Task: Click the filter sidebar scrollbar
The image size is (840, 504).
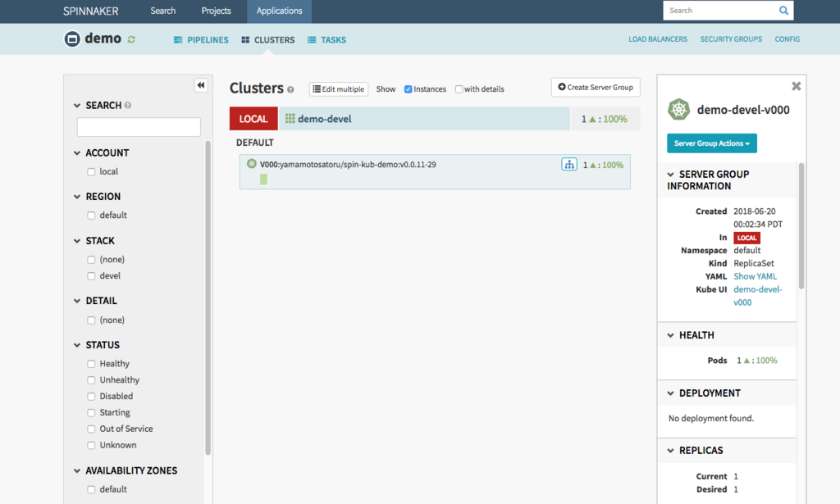Action: [x=208, y=297]
